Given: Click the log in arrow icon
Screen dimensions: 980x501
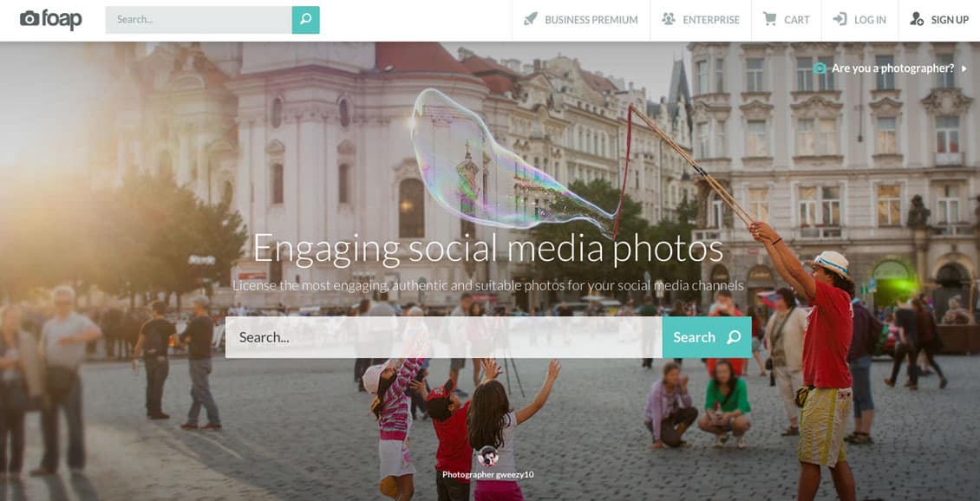Looking at the screenshot, I should 840,19.
